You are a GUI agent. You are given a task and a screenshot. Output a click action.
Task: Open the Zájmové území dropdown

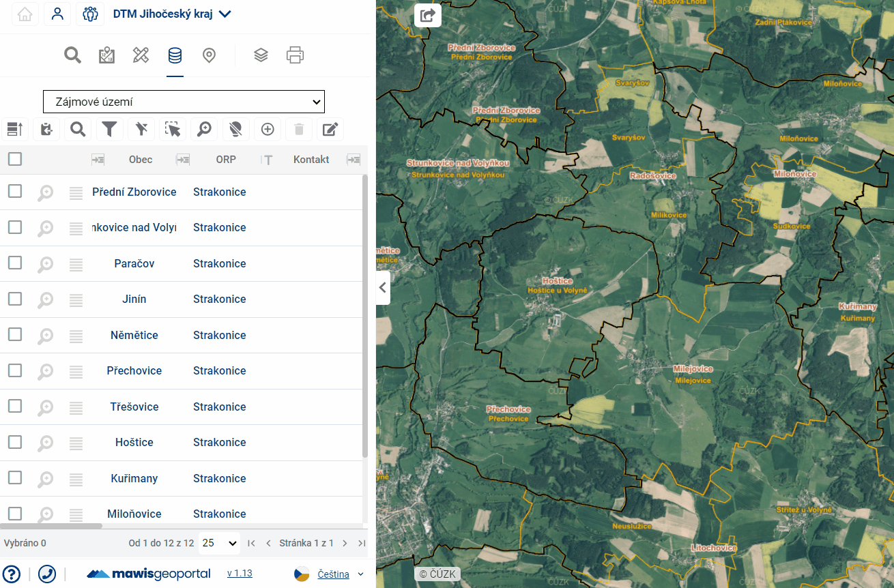coord(184,102)
